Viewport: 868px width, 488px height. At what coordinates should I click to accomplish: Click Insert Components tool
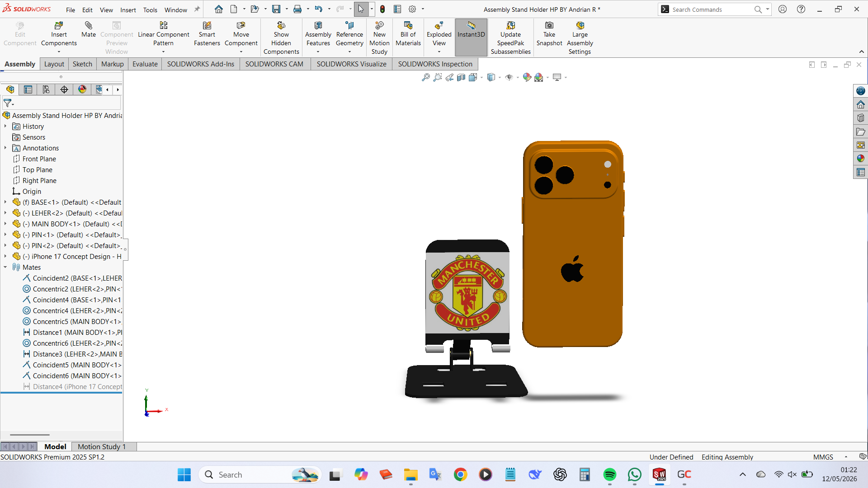(59, 34)
